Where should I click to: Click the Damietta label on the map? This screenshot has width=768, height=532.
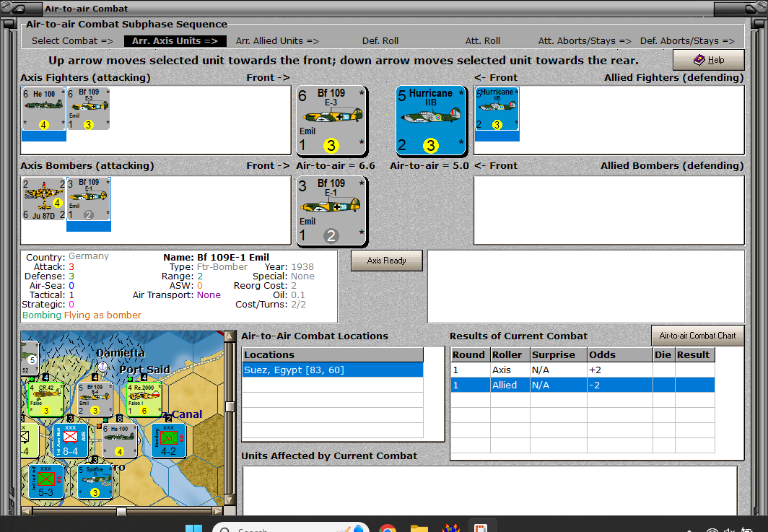[x=121, y=353]
